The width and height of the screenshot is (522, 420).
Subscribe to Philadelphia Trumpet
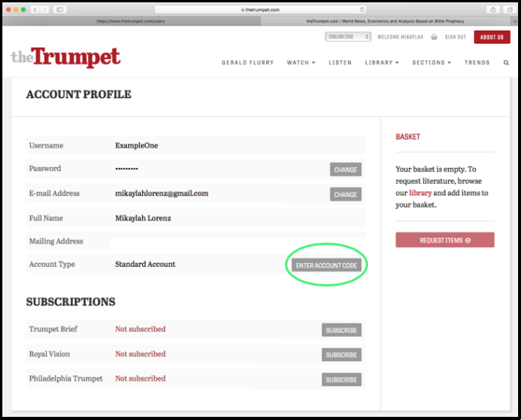coord(341,379)
